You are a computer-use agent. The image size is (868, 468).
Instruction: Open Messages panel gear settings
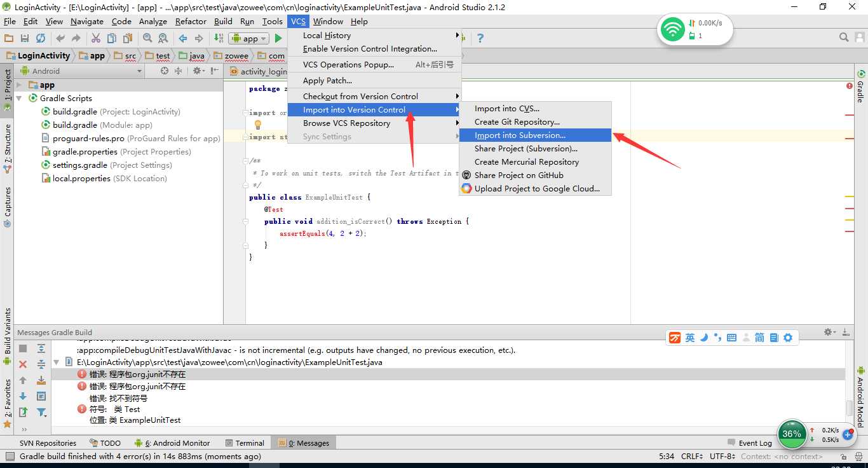(830, 332)
